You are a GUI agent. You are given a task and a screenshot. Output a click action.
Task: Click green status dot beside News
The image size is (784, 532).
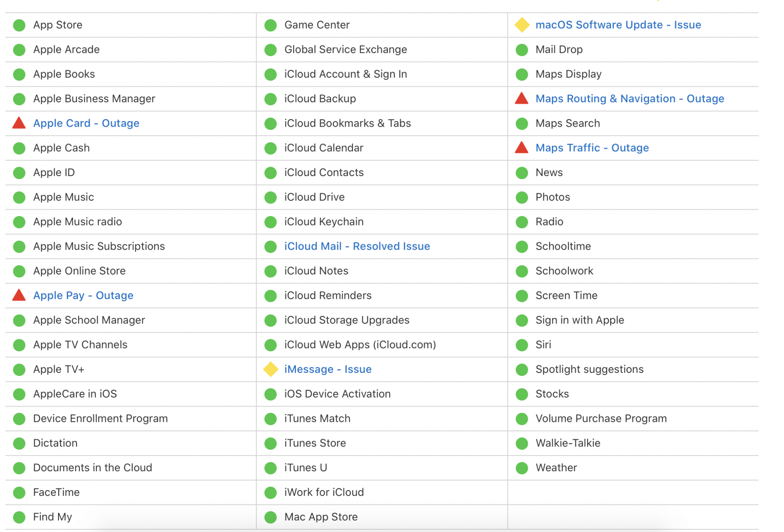[x=522, y=173]
